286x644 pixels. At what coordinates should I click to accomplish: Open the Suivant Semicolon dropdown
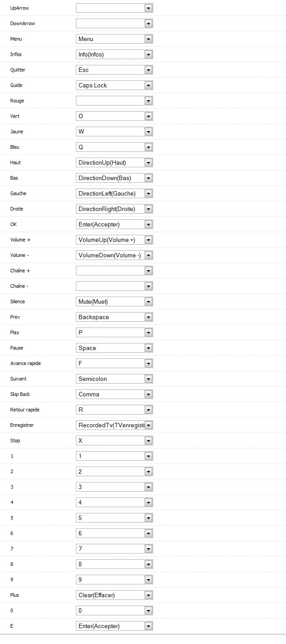(114, 379)
